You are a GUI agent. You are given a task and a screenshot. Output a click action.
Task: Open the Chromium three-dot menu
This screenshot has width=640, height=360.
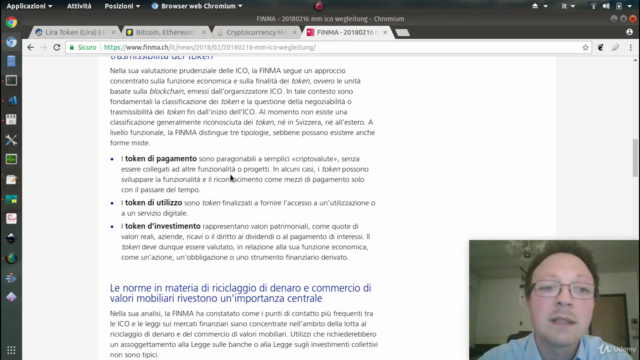[x=631, y=47]
